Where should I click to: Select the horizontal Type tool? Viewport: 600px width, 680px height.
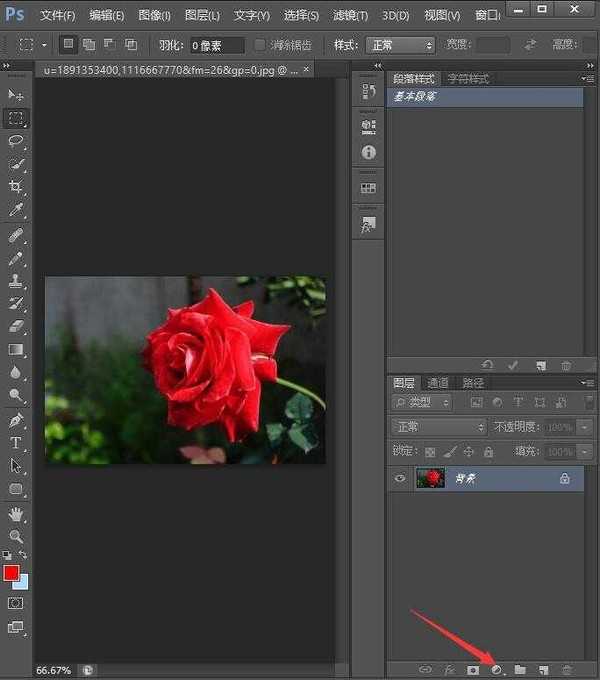[16, 443]
